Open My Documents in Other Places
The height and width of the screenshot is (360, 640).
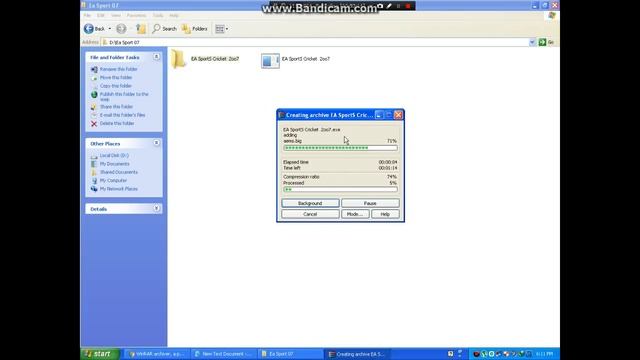pos(114,164)
